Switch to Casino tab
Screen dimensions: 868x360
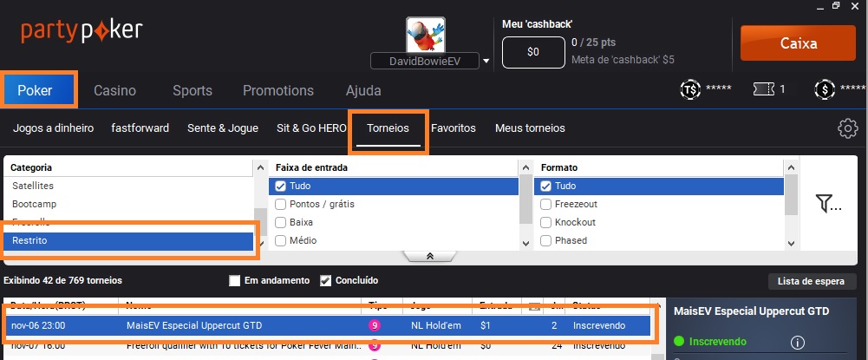click(x=114, y=90)
